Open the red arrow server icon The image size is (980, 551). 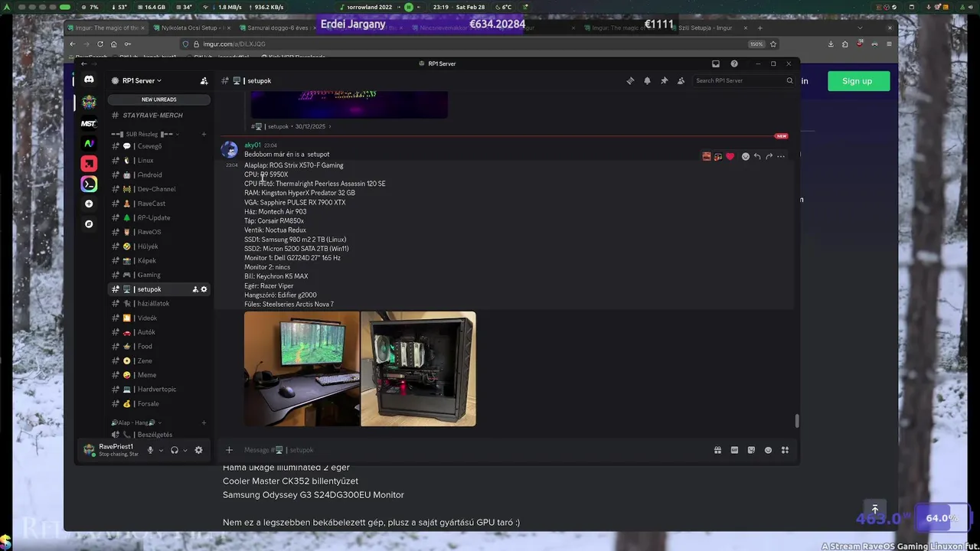pos(89,164)
